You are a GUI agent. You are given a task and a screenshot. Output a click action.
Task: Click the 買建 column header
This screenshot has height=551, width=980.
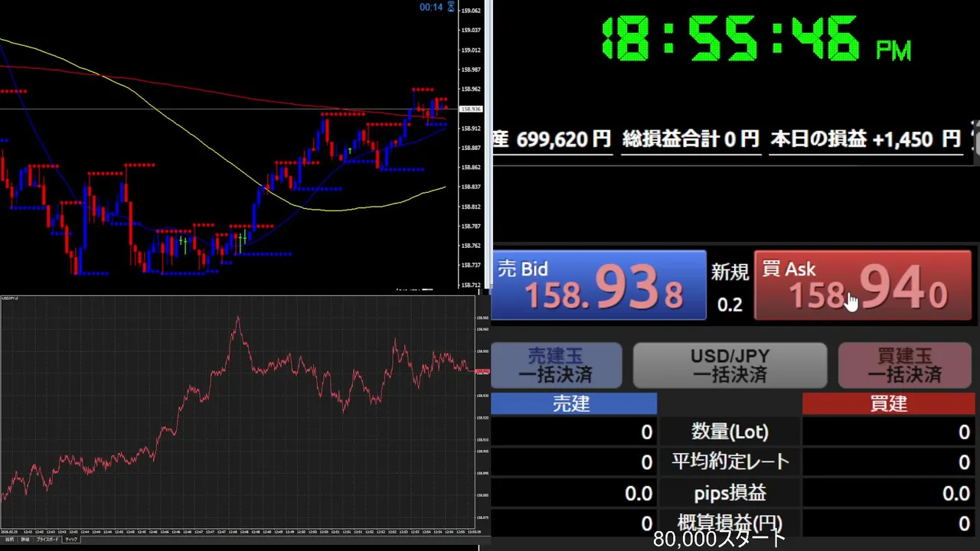[888, 404]
